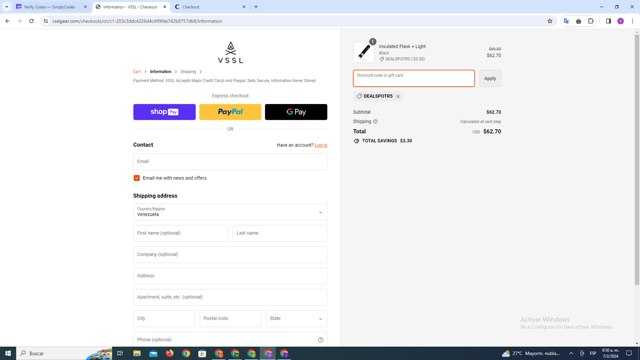This screenshot has width=640, height=360.
Task: Reload the checkout page
Action: [31, 21]
